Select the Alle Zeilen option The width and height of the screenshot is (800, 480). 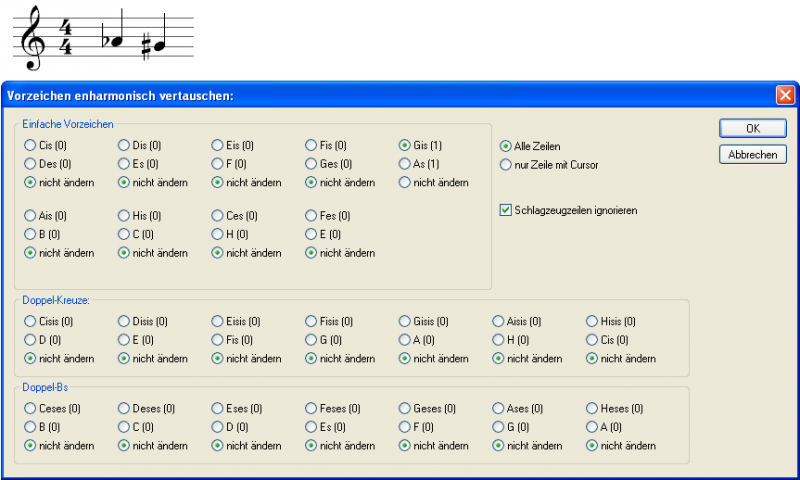[x=506, y=146]
